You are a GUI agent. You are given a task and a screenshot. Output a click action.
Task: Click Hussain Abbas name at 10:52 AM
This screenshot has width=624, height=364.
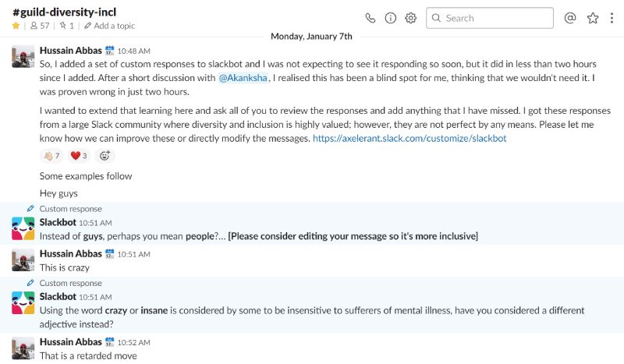click(x=71, y=342)
